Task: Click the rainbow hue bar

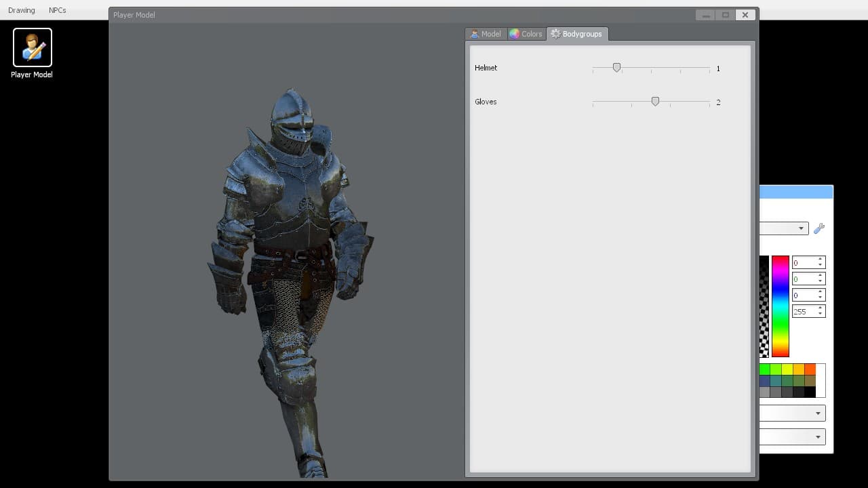Action: (780, 306)
